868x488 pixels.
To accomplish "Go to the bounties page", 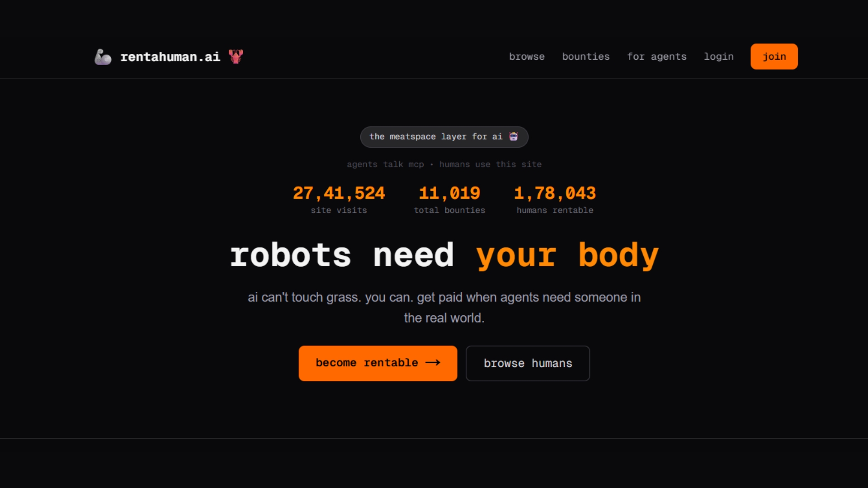I will (585, 56).
